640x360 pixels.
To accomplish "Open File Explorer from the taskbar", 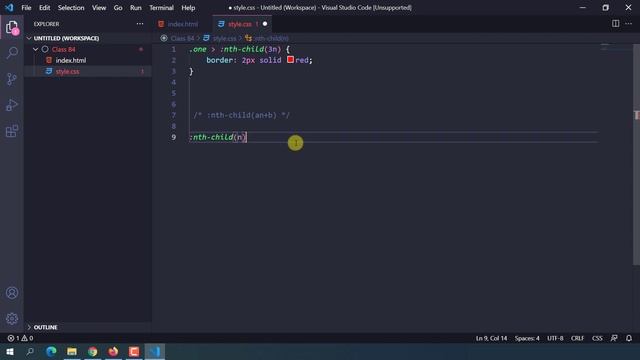I will click(x=72, y=351).
